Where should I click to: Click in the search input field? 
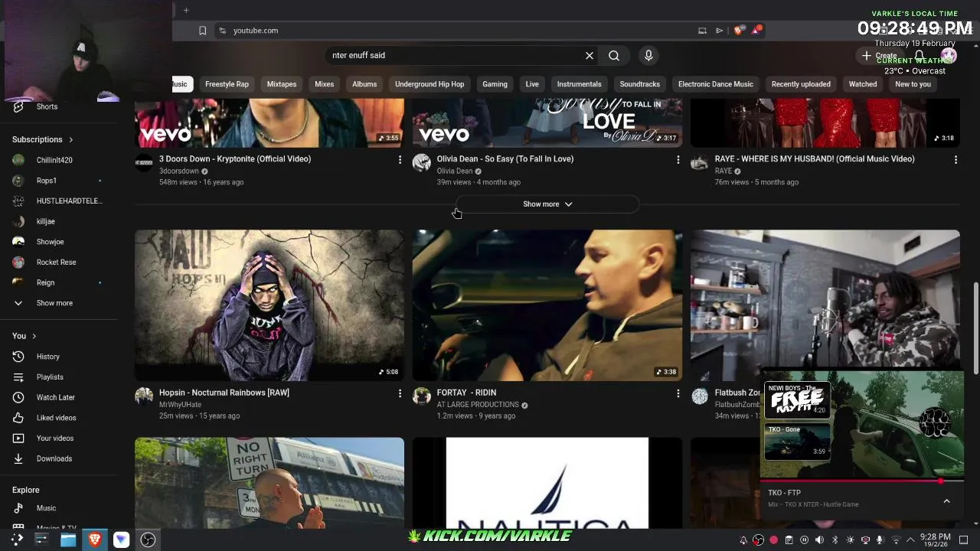(456, 55)
